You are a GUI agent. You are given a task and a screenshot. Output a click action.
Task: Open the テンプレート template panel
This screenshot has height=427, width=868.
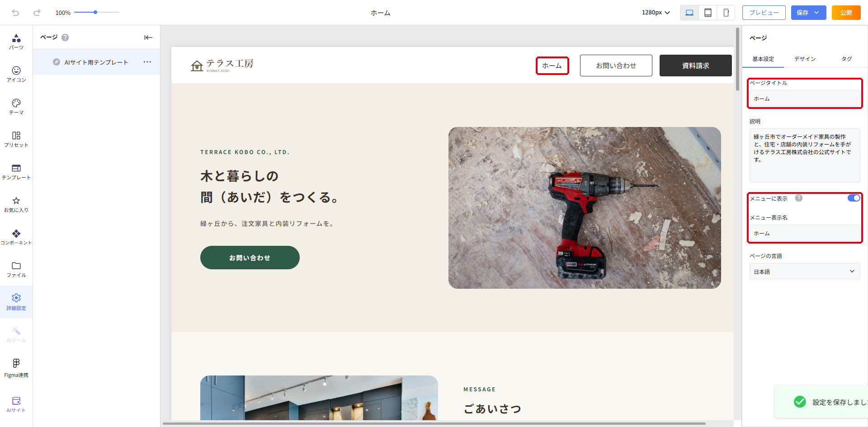pyautogui.click(x=16, y=172)
